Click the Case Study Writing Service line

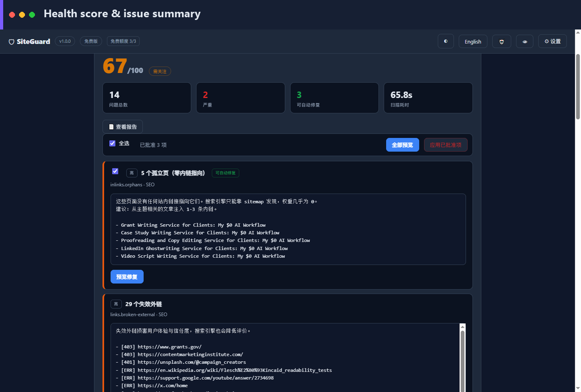point(197,233)
